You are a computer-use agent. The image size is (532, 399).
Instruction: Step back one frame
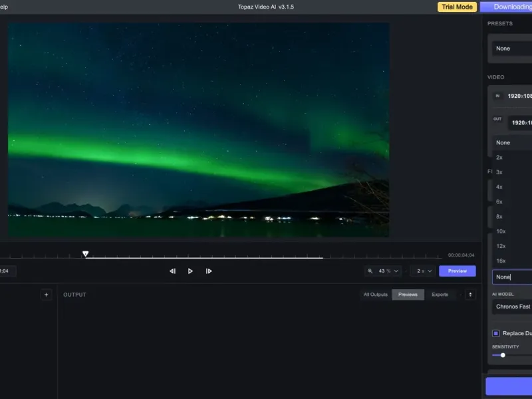point(172,271)
